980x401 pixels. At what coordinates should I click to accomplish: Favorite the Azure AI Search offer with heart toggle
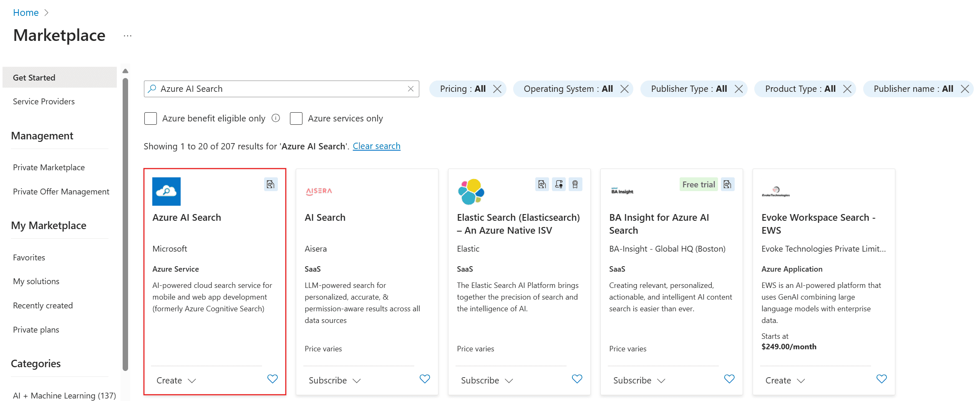[272, 379]
